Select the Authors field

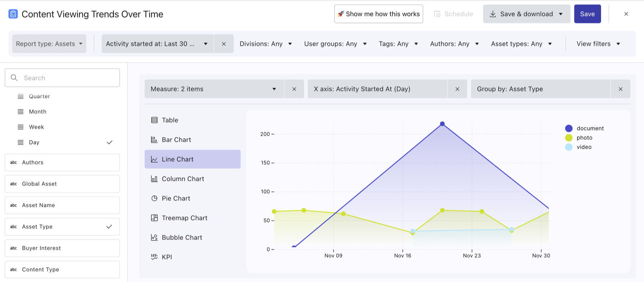[x=62, y=163]
